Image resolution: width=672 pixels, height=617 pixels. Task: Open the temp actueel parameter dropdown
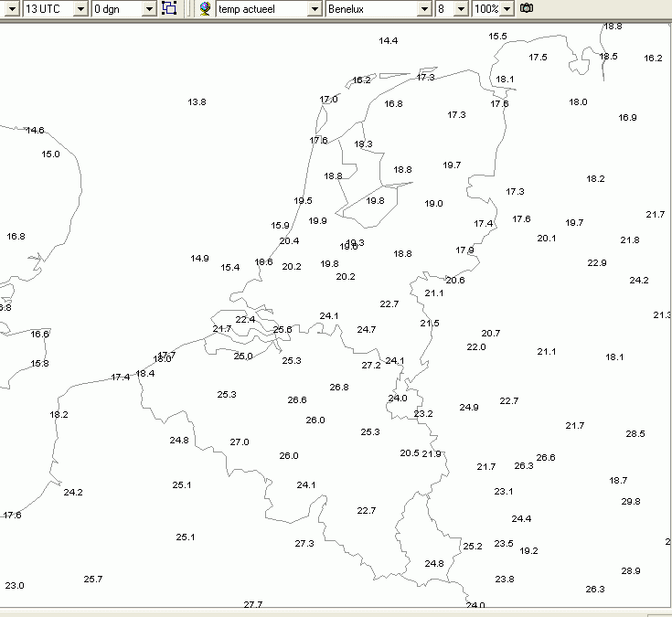click(x=315, y=9)
